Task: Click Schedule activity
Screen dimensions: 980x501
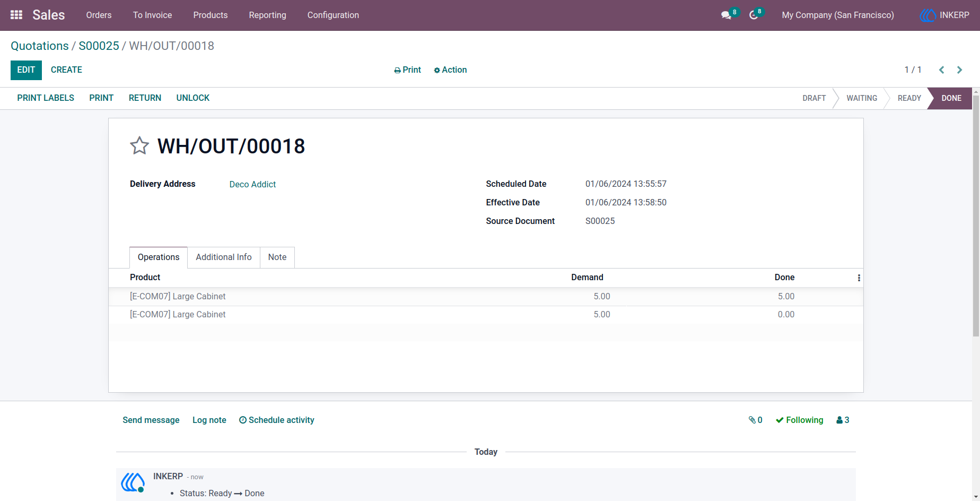Action: [276, 420]
